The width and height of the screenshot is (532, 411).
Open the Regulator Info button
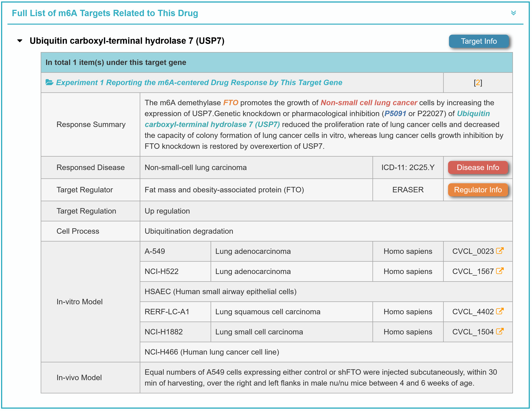tap(477, 190)
